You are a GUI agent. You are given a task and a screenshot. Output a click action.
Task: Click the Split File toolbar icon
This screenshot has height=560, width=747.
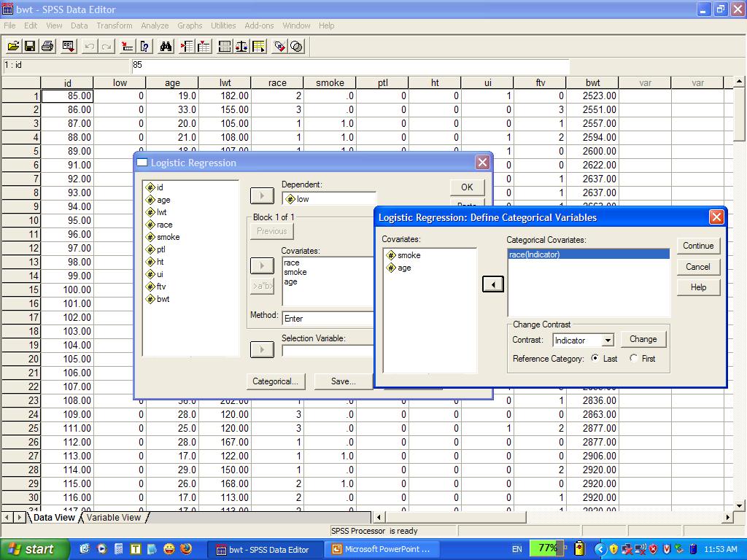coord(224,46)
